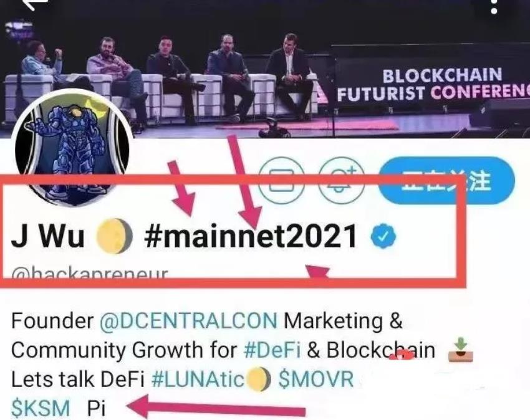Tap the J Wu display name
Viewport: 530px width, 420px height.
click(47, 236)
